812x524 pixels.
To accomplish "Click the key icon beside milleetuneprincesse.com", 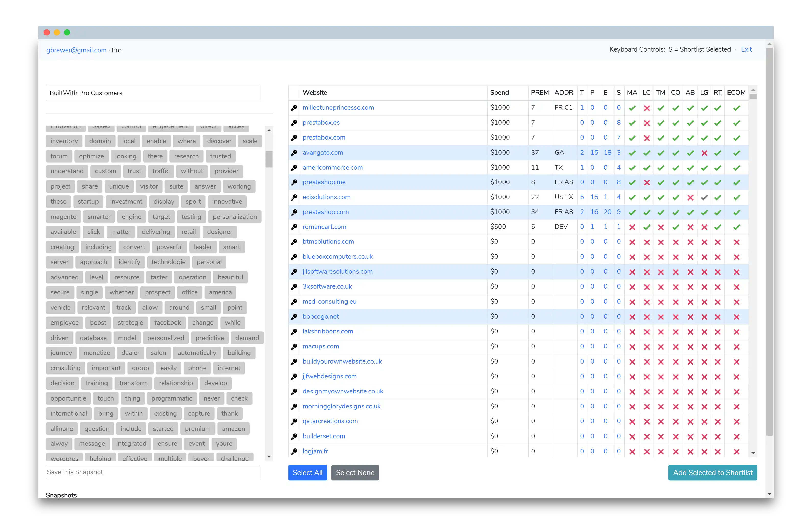I will 294,108.
